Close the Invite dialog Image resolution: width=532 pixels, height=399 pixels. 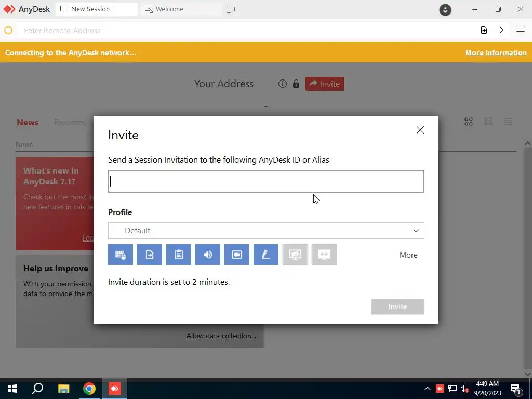(420, 130)
